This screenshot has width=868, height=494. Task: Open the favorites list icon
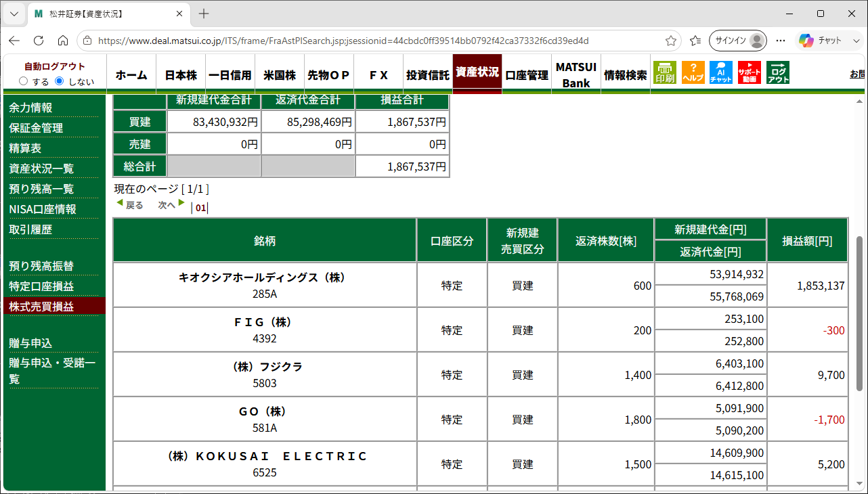(695, 41)
